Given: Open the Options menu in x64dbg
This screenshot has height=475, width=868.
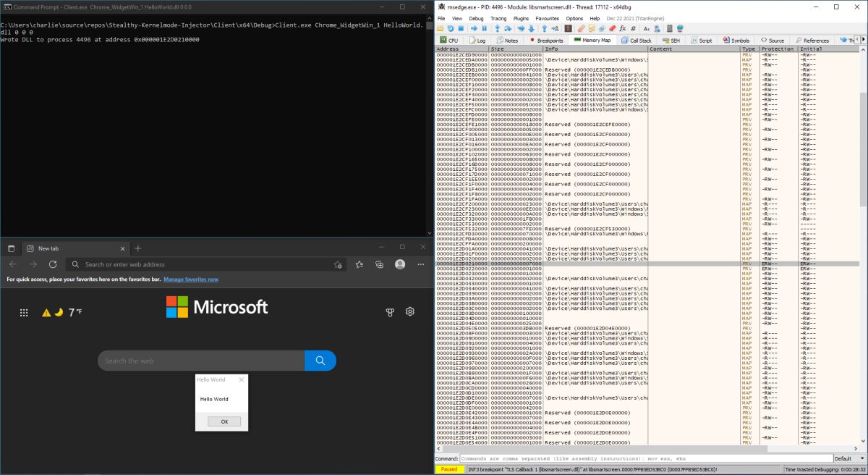Looking at the screenshot, I should click(x=574, y=18).
